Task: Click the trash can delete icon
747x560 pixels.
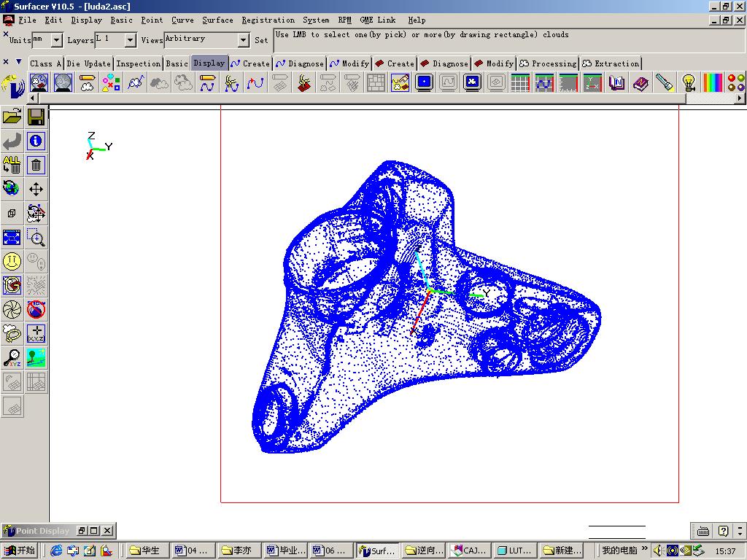Action: pos(36,165)
